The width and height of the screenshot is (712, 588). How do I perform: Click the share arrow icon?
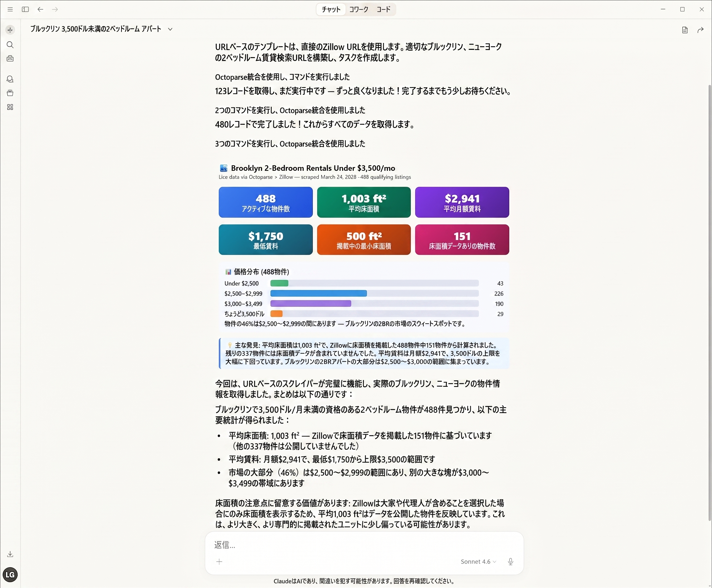tap(700, 30)
